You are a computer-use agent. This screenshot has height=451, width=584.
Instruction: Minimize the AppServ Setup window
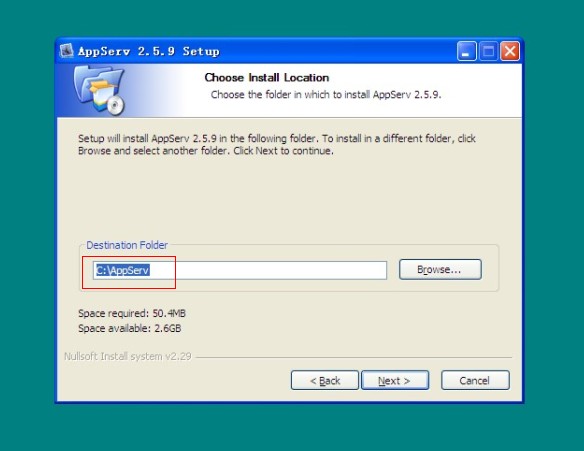(466, 51)
